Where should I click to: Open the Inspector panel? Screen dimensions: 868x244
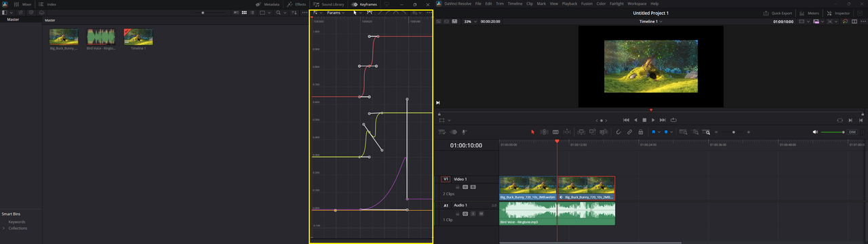[x=839, y=13]
